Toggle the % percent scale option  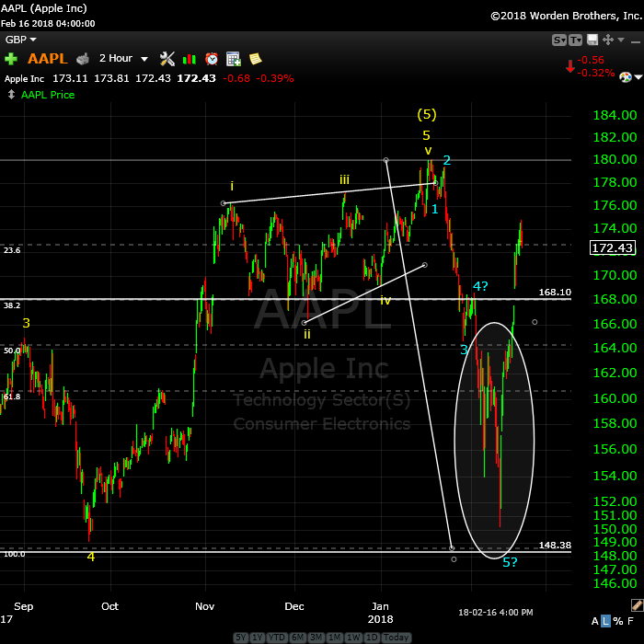click(x=618, y=621)
